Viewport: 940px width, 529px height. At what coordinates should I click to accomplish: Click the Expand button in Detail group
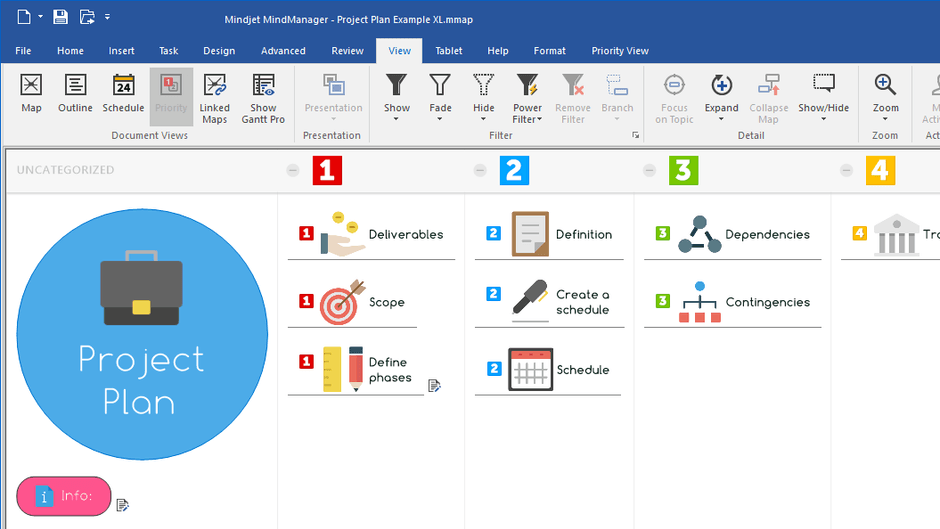click(721, 96)
